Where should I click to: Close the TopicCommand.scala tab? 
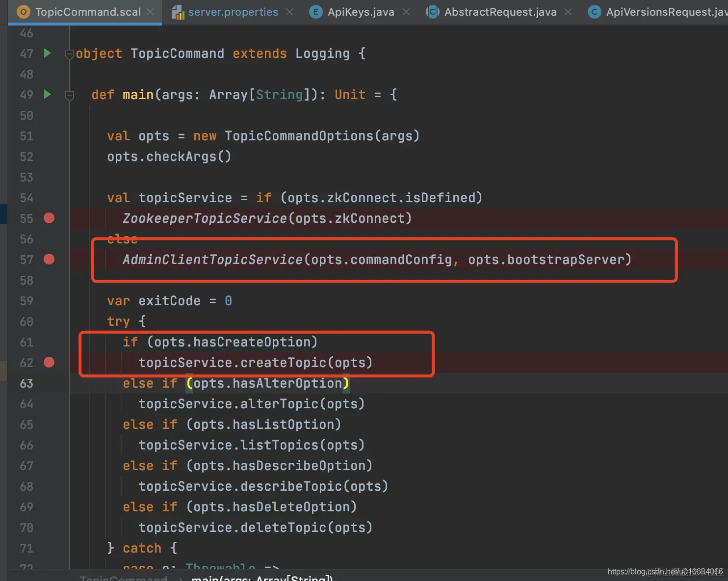150,12
